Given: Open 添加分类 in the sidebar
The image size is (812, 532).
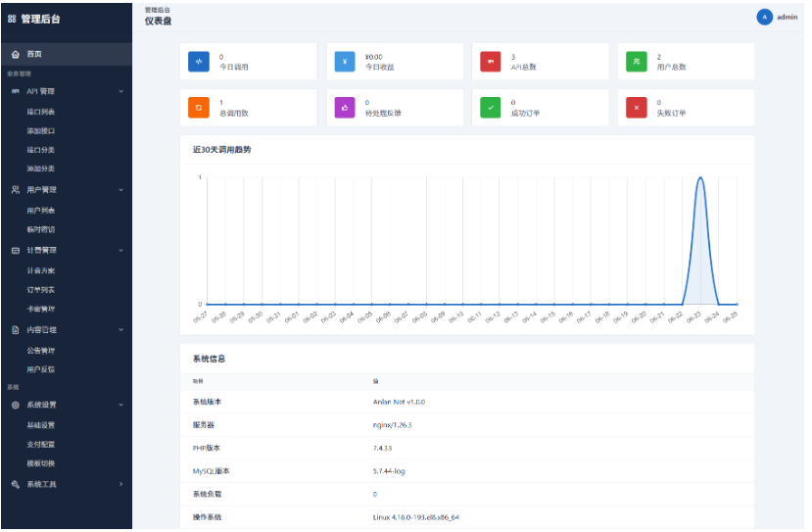Looking at the screenshot, I should [x=41, y=169].
